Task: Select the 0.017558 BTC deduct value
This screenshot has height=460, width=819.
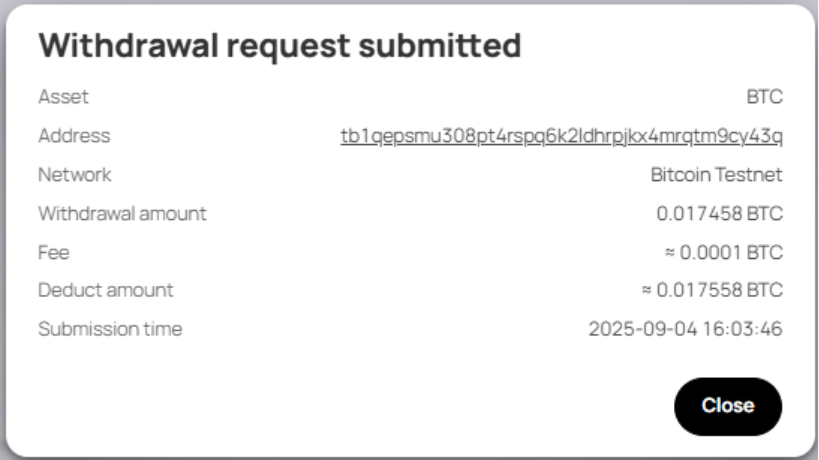Action: [x=719, y=290]
